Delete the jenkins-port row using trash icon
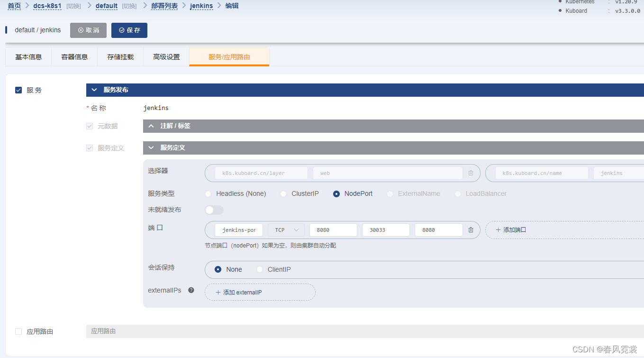Viewport: 644px width, 358px height. point(471,230)
